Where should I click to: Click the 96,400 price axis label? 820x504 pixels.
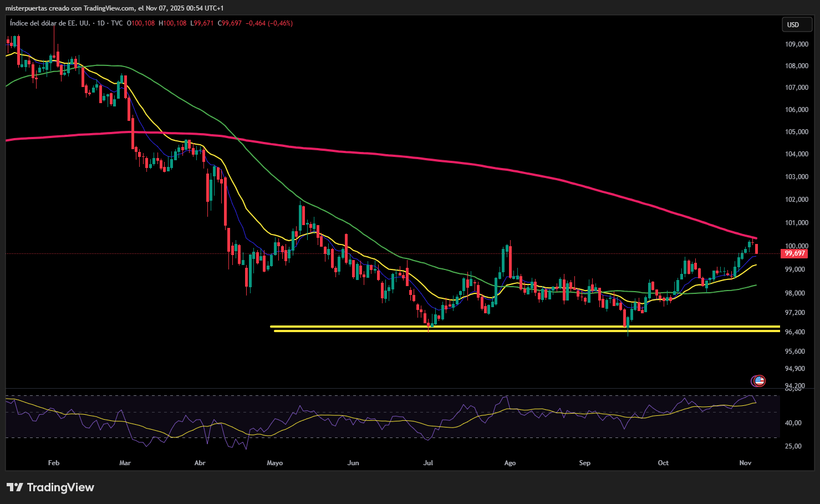795,332
